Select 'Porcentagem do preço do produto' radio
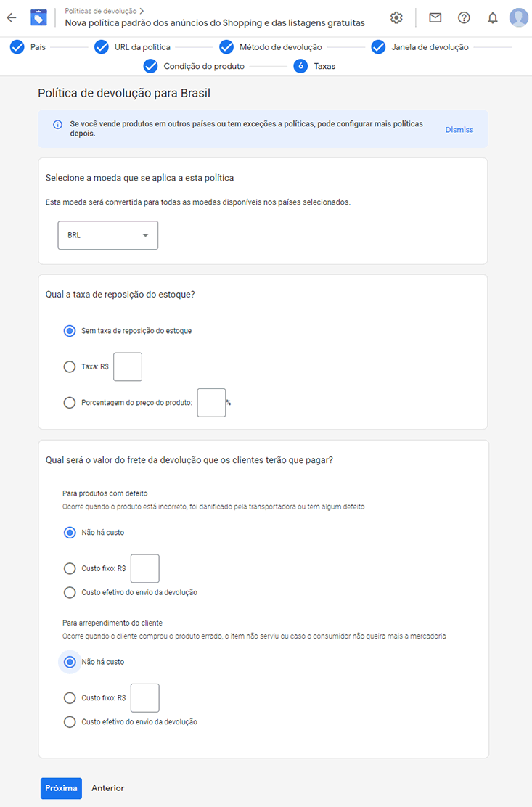This screenshot has height=807, width=532. (70, 403)
